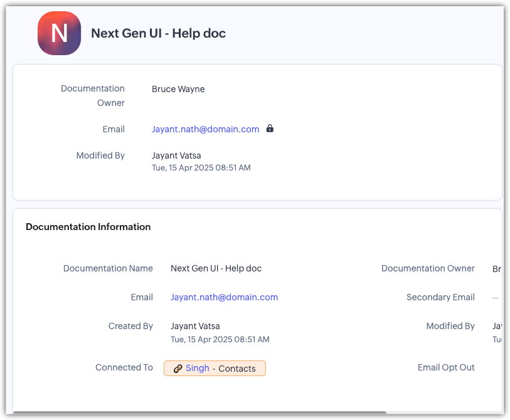The width and height of the screenshot is (510, 420).
Task: Click the chain link icon before Singh
Action: pos(178,369)
